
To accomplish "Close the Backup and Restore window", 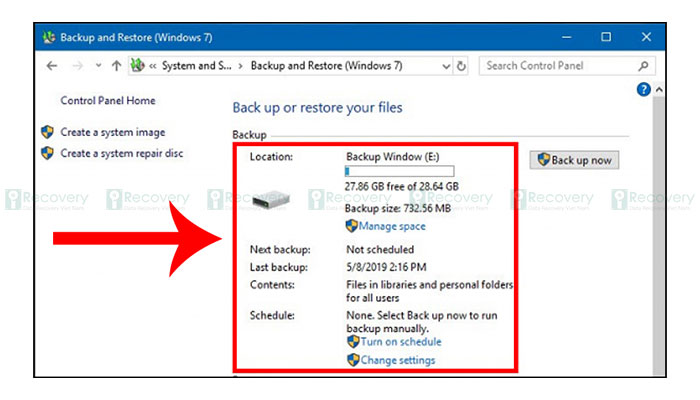I will pos(646,37).
